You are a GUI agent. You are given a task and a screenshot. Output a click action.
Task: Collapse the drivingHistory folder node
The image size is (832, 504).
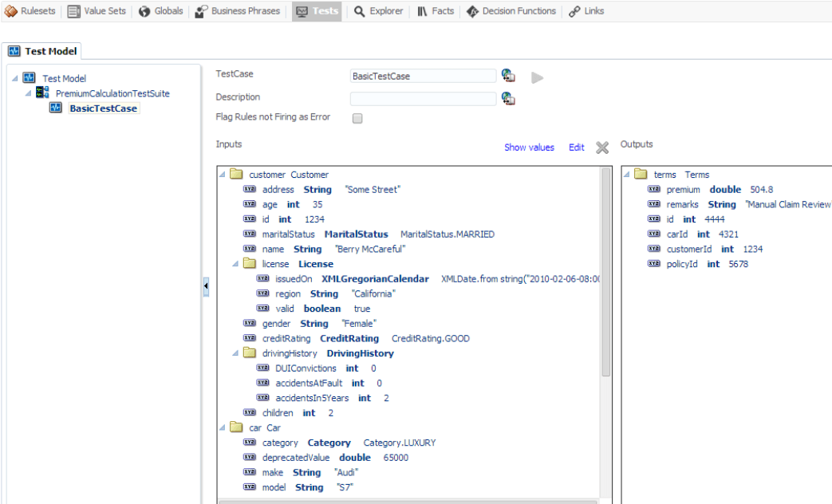(235, 353)
